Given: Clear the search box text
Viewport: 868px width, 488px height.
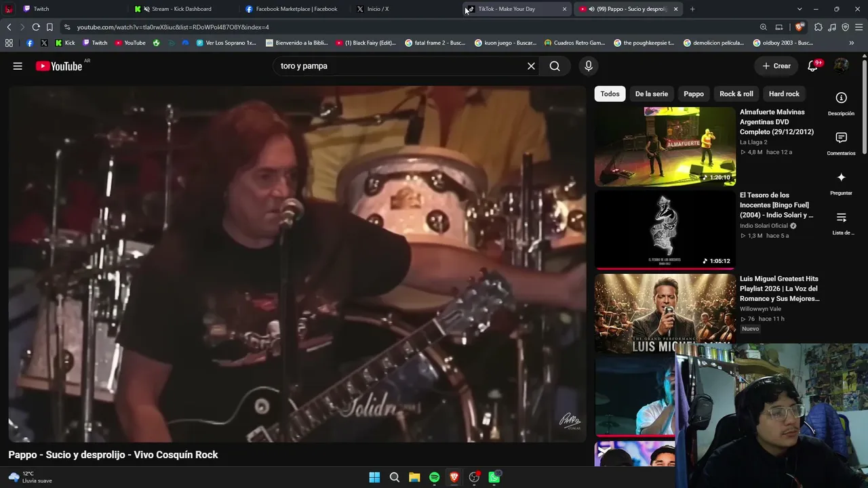Looking at the screenshot, I should click(531, 66).
